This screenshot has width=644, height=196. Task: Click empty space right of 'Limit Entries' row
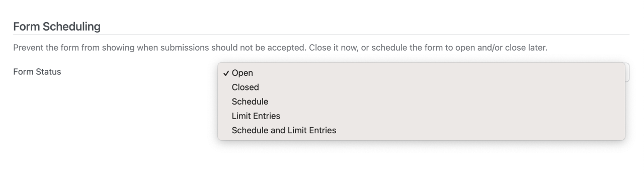pos(452,116)
